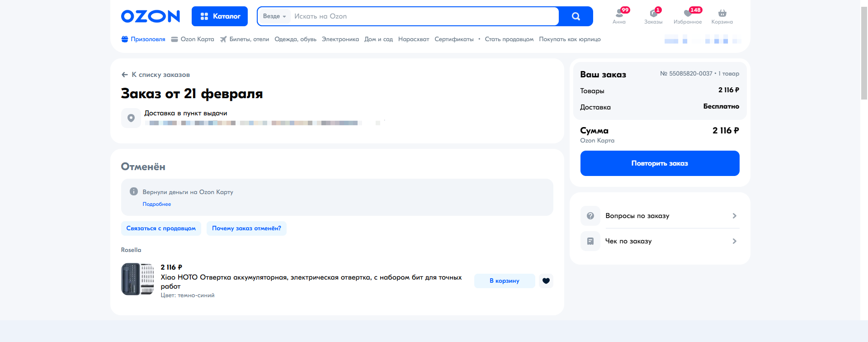Select order number № 55085820-0037 text
Viewport: 868px width, 342px height.
tap(686, 73)
